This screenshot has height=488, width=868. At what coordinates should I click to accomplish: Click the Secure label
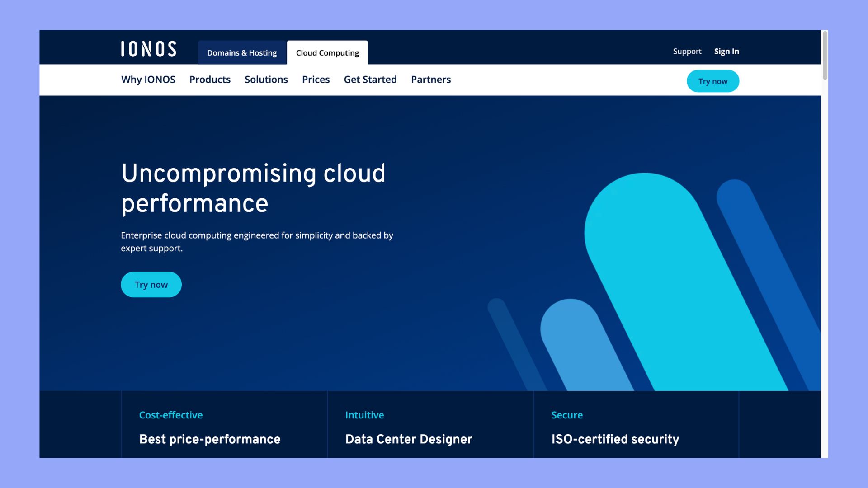point(567,415)
